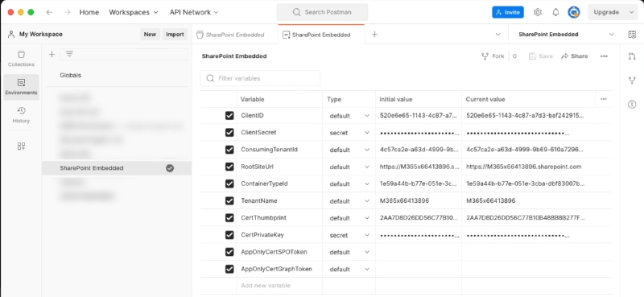Click the forward navigation arrow
644x297 pixels.
[68, 12]
